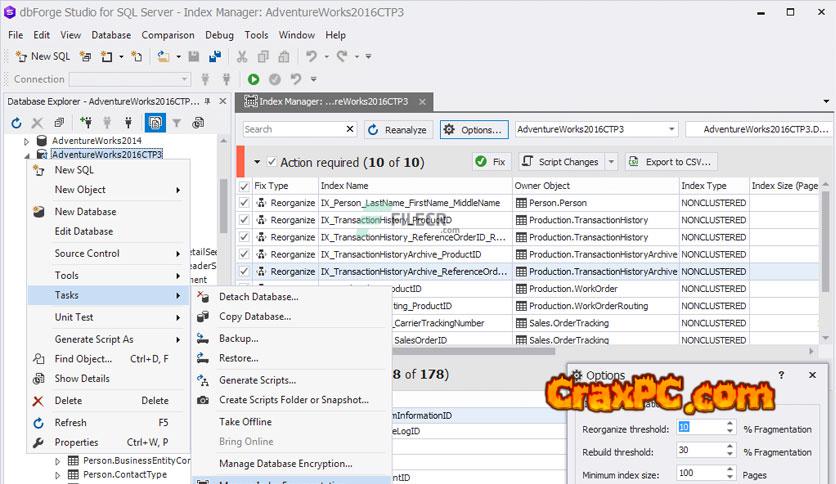Click the Undo arrow in main toolbar

[311, 57]
